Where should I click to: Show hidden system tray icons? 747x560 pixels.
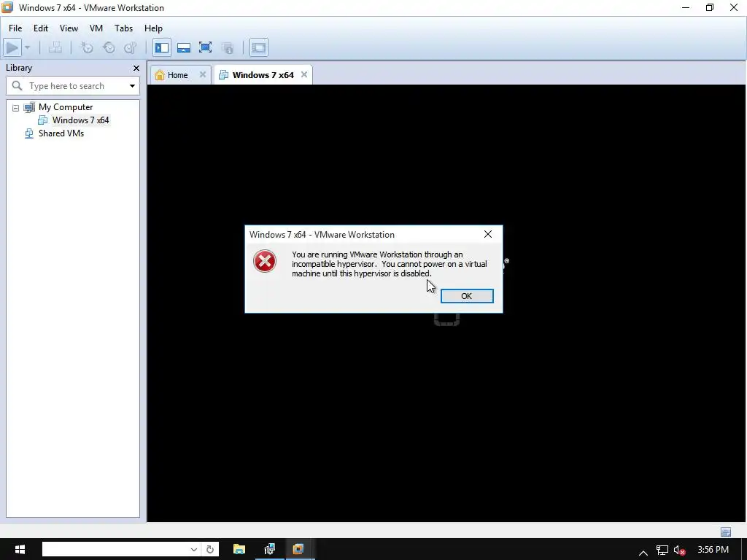pos(643,551)
